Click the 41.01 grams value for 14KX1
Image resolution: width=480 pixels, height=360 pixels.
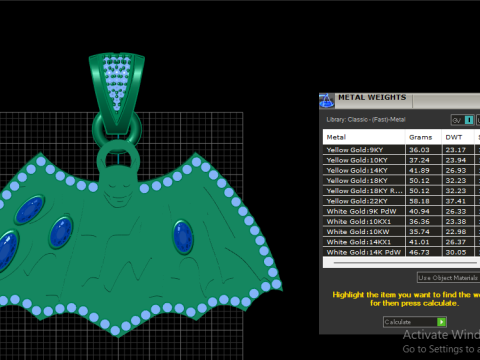tap(419, 242)
